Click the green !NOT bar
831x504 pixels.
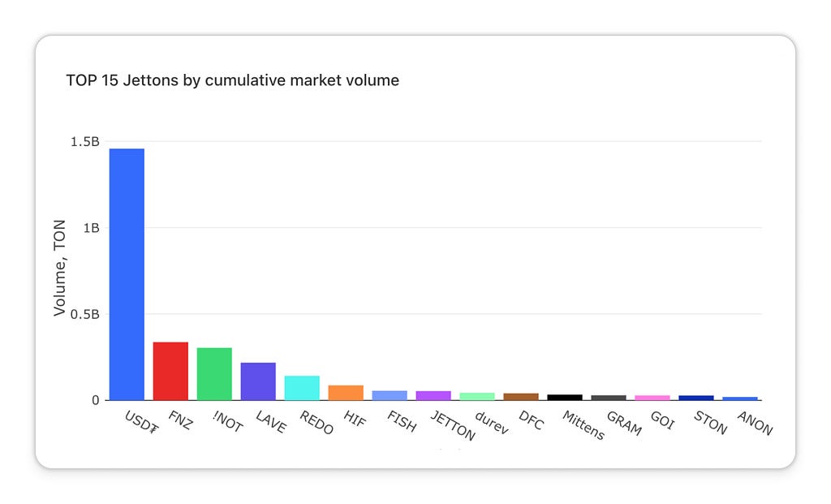(x=214, y=374)
